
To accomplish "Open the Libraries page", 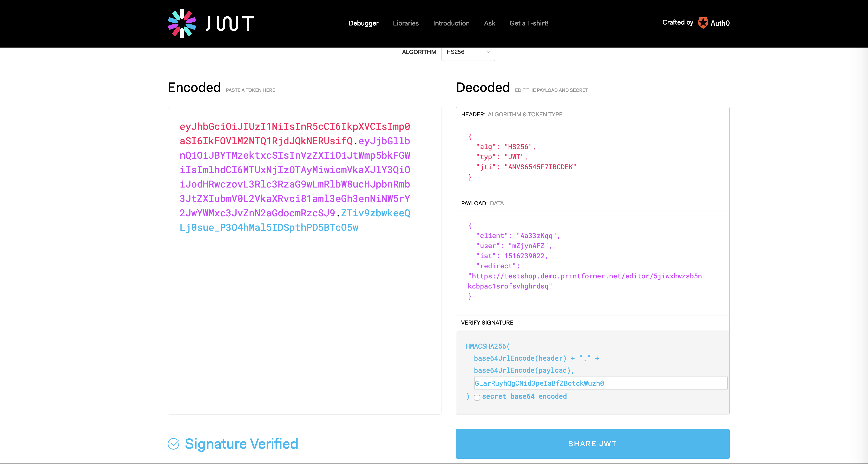I will (x=405, y=23).
